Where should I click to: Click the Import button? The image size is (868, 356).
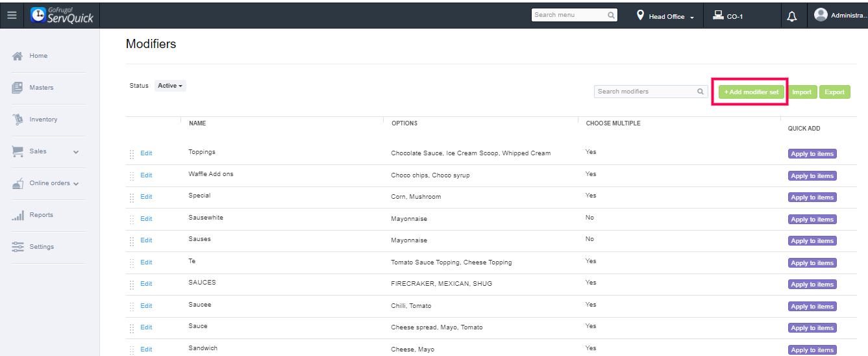pyautogui.click(x=802, y=92)
